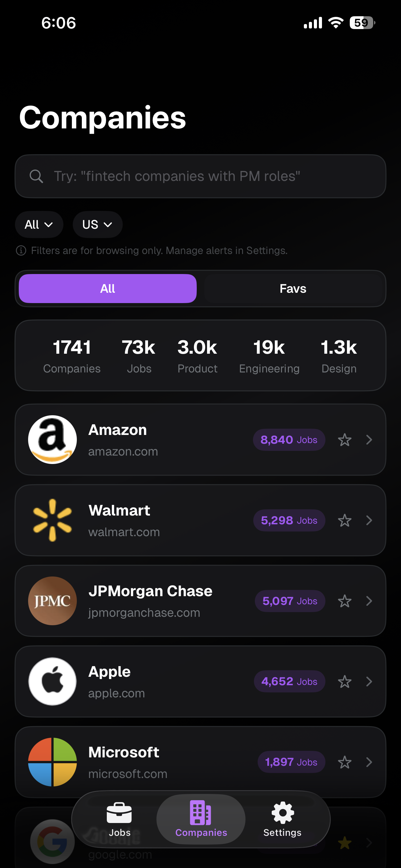This screenshot has width=401, height=868.
Task: Toggle the Apple favorite star
Action: tap(344, 682)
